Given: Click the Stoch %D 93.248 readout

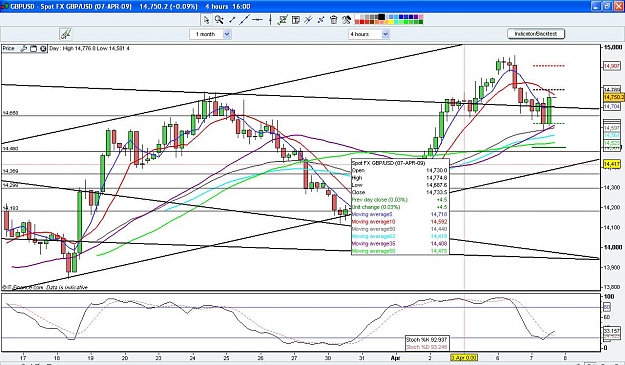Looking at the screenshot, I should 426,347.
